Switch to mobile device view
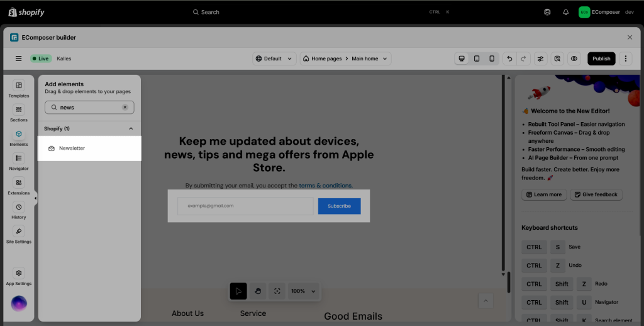644x326 pixels. click(492, 59)
